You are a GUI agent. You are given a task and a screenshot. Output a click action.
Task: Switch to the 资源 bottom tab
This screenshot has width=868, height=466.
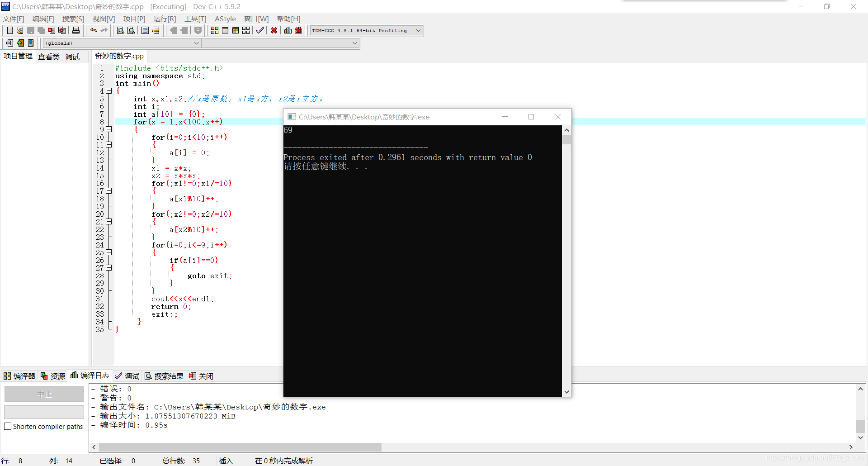(53, 376)
